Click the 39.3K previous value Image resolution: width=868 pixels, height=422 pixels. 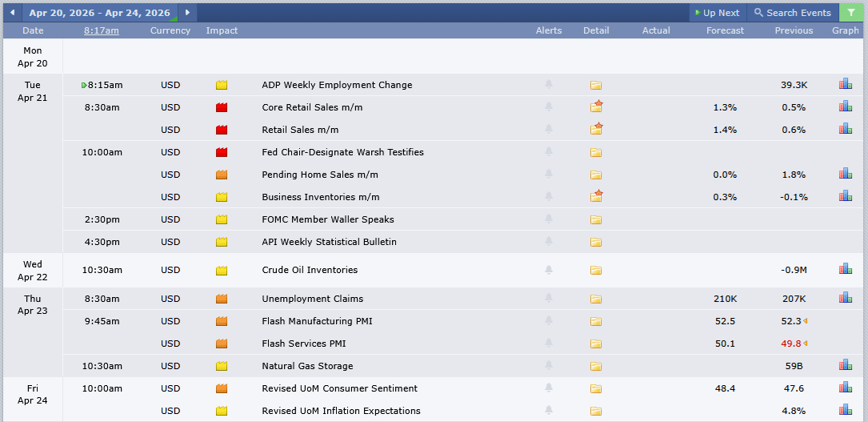tap(794, 86)
